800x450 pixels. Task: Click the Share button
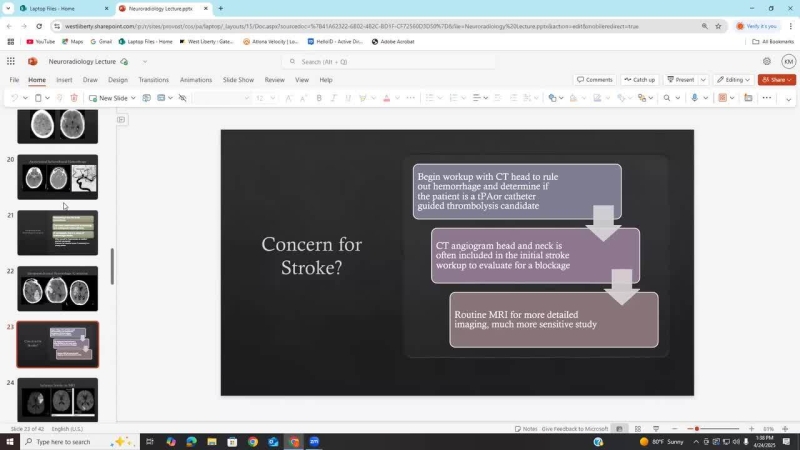coord(776,80)
